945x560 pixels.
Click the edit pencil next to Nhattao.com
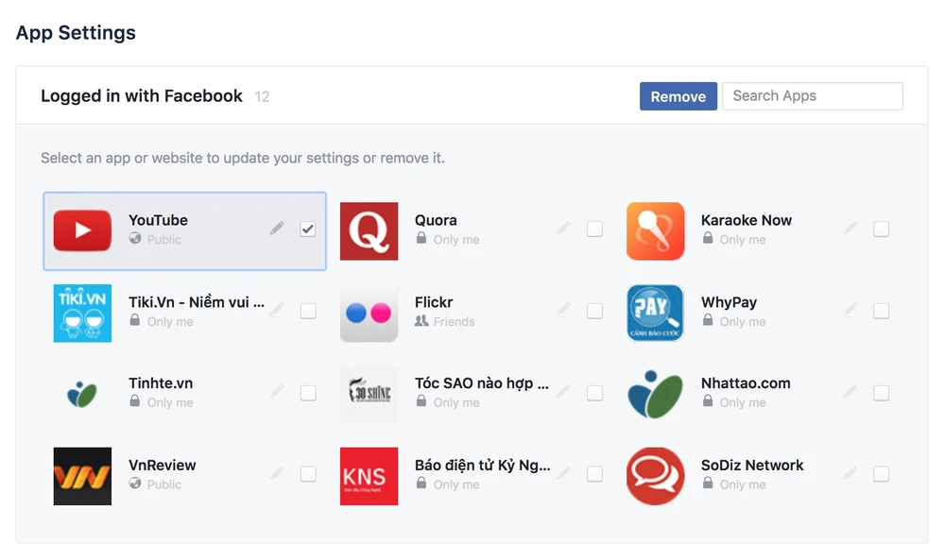pyautogui.click(x=850, y=392)
